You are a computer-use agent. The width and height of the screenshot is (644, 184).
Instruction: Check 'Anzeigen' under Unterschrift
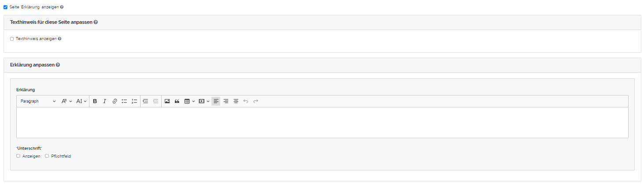(x=19, y=156)
